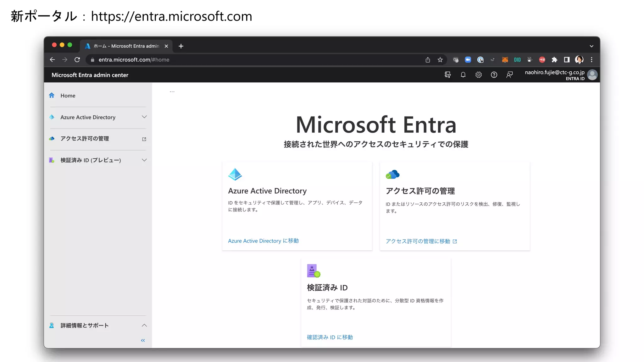Click naohiro.fujie@ctc-g.co.jp account text
The height and width of the screenshot is (362, 644).
555,72
